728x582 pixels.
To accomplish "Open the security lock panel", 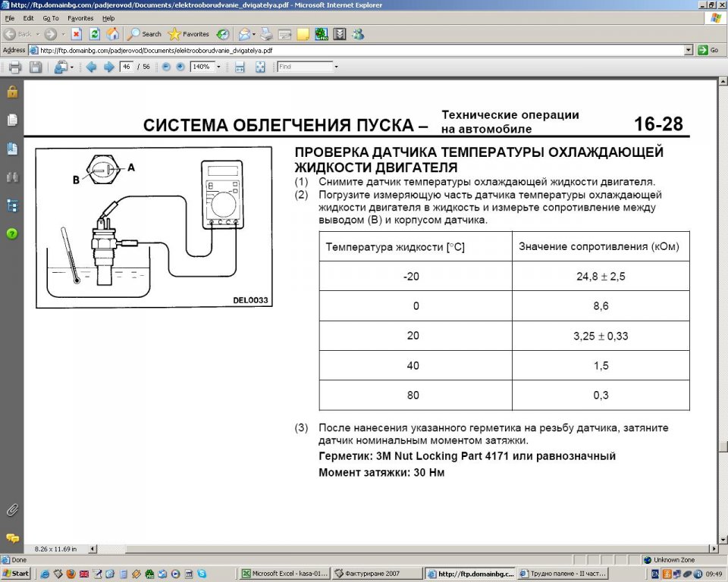I will (12, 92).
